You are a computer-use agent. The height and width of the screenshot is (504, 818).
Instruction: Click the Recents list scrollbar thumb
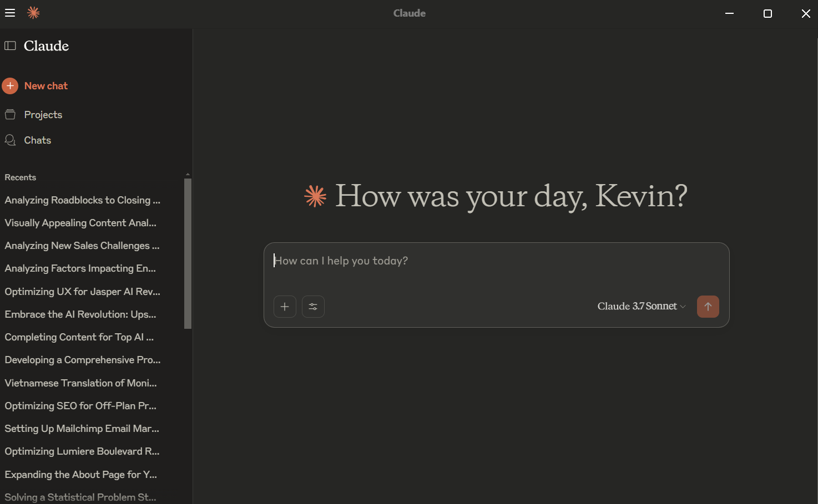188,253
